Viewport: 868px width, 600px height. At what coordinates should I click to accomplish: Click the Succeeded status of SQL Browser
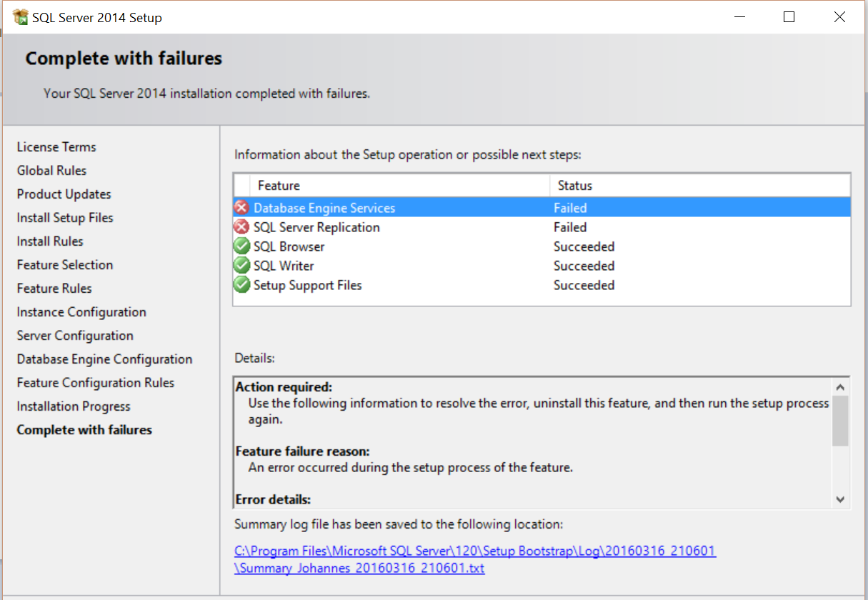(584, 246)
